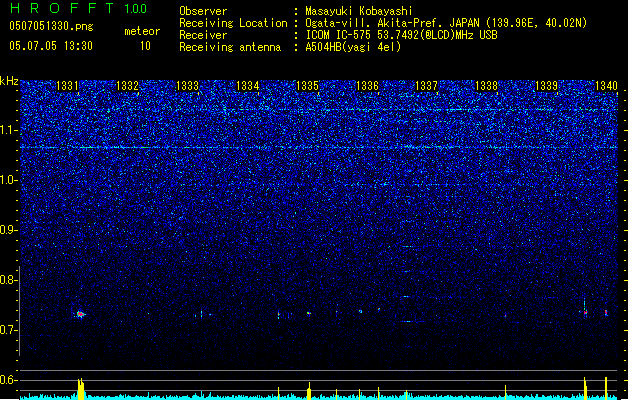Click the tall yellow power spike at 1331
The image size is (629, 400).
(81, 388)
